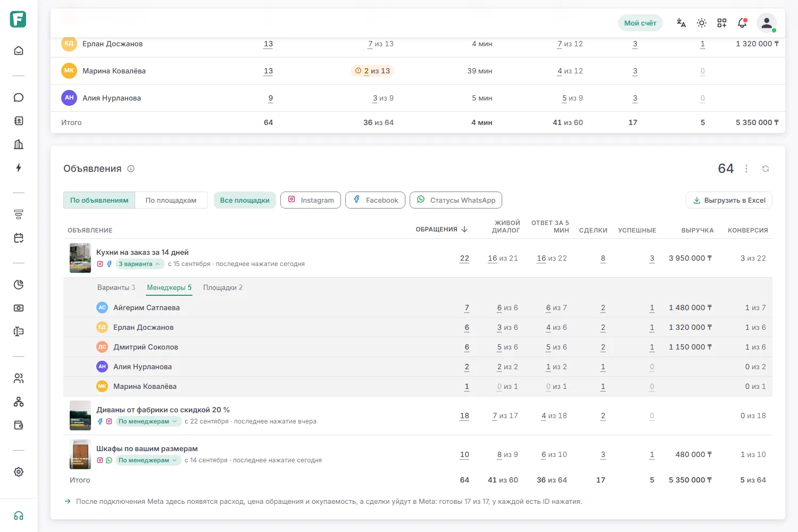798x532 pixels.
Task: Click Выгрузить в Excel button
Action: coord(729,200)
